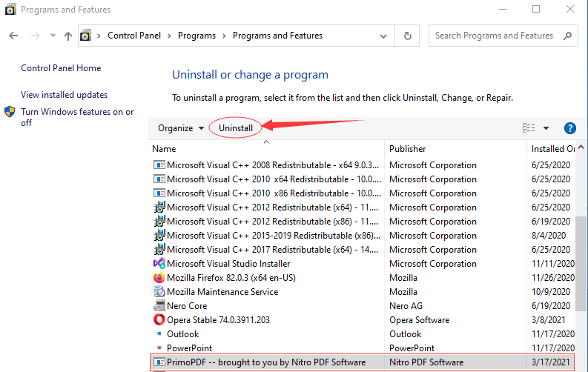Click the vertical scrollbar thumb

point(581,264)
